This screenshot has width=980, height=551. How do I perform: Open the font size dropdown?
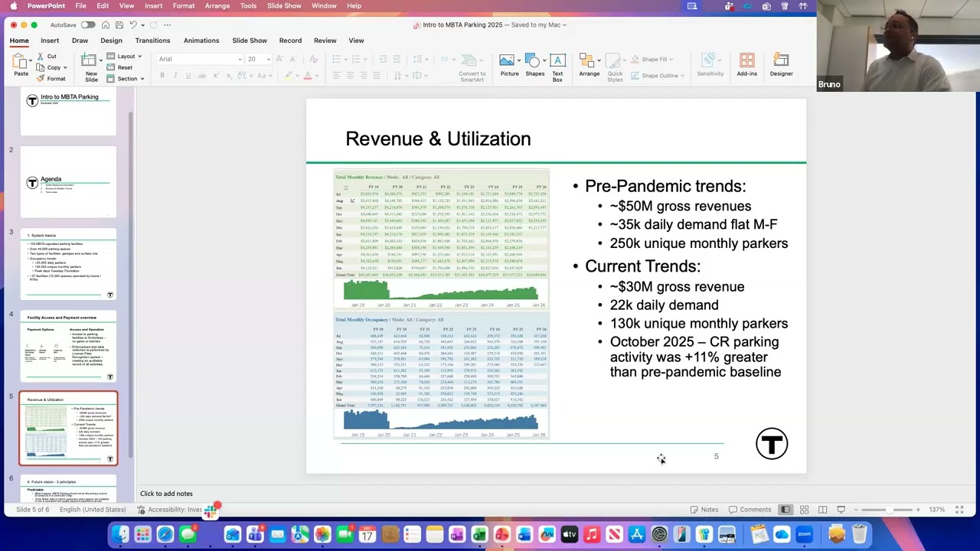(268, 59)
